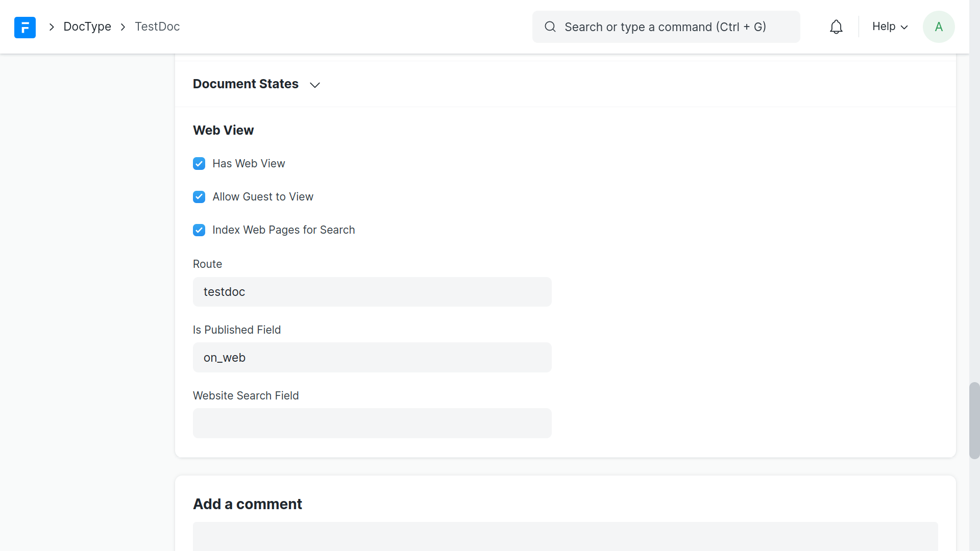Viewport: 980px width, 551px height.
Task: Click the Frappe logo home icon
Action: point(25,27)
